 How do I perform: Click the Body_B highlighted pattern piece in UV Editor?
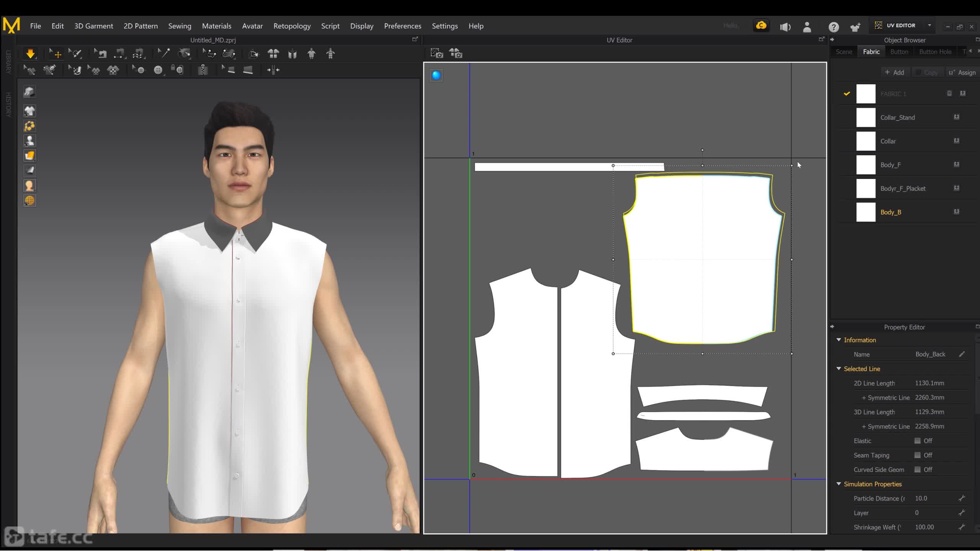[703, 259]
